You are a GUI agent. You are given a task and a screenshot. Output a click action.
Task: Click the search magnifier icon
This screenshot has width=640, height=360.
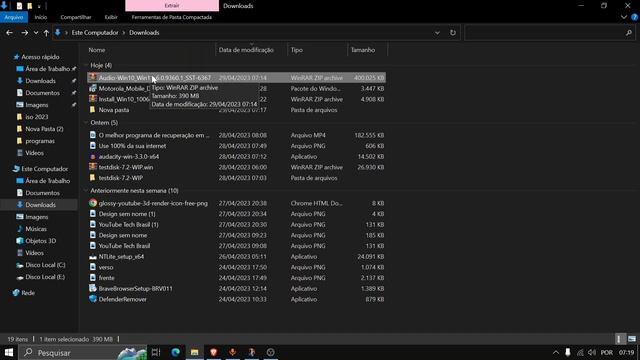click(629, 33)
